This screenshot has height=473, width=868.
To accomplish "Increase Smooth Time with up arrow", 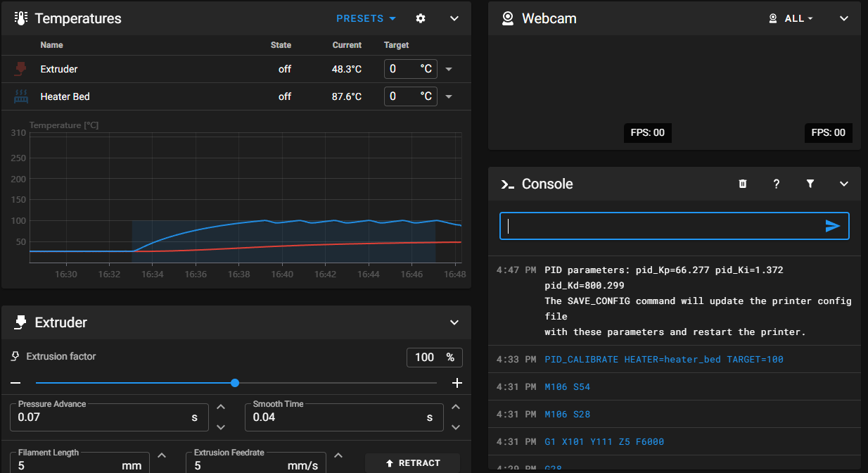I will click(456, 407).
